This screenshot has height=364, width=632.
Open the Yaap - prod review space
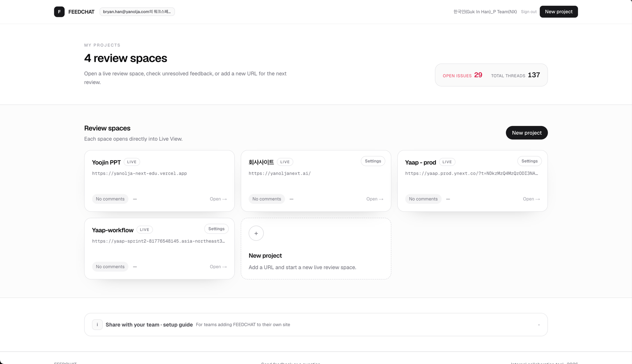point(531,199)
